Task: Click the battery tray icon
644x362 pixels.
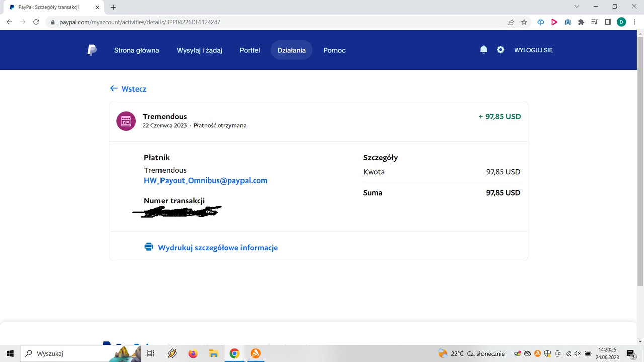Action: click(588, 353)
